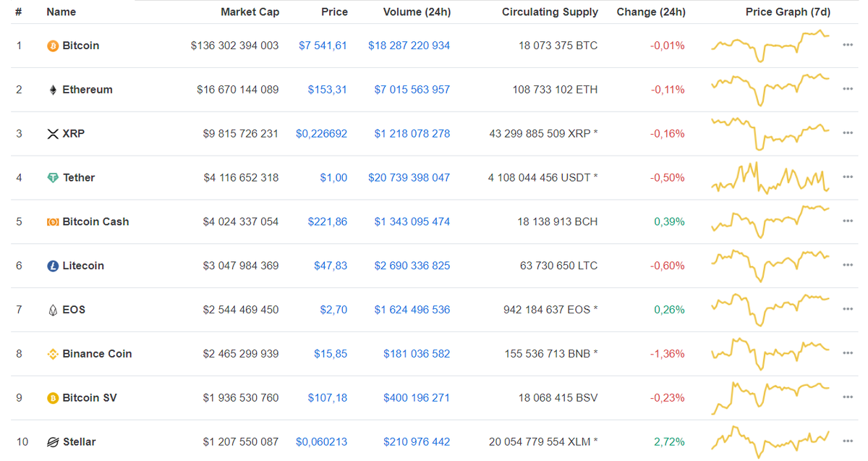Click the Bitcoin SV logo icon
The image size is (868, 461).
pyautogui.click(x=52, y=398)
